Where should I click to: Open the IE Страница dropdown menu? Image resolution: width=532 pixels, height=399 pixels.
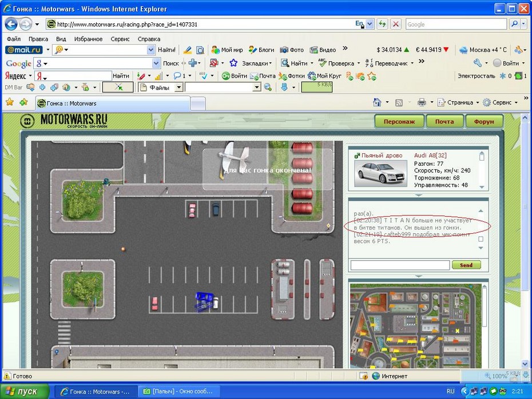tap(458, 102)
